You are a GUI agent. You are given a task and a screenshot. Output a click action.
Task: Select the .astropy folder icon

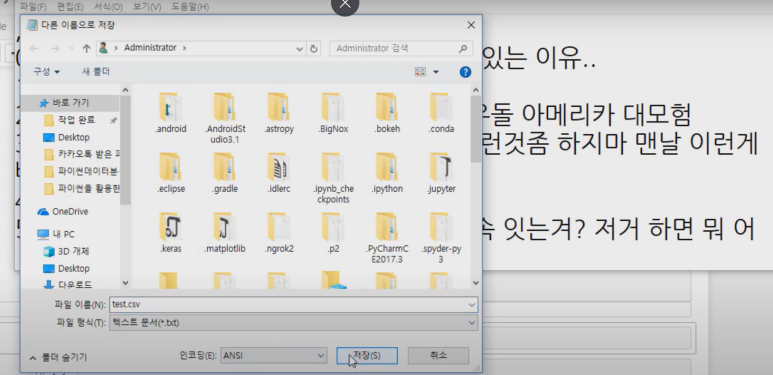(279, 106)
